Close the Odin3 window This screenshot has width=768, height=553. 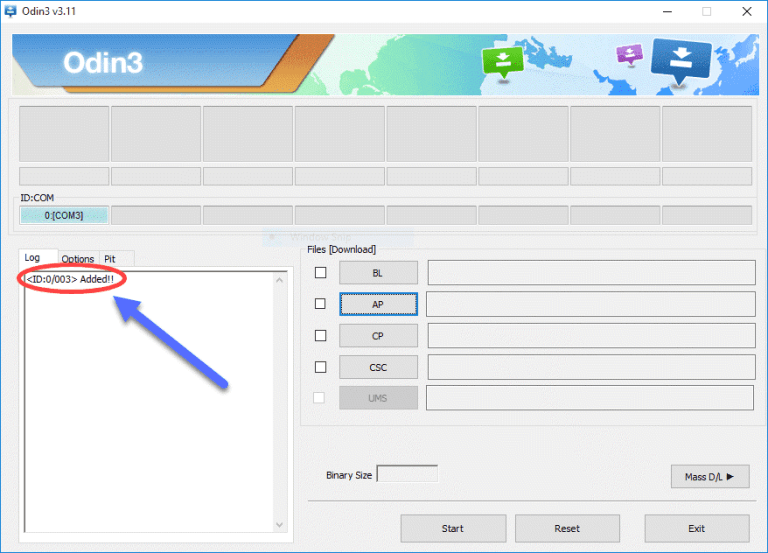coord(746,11)
